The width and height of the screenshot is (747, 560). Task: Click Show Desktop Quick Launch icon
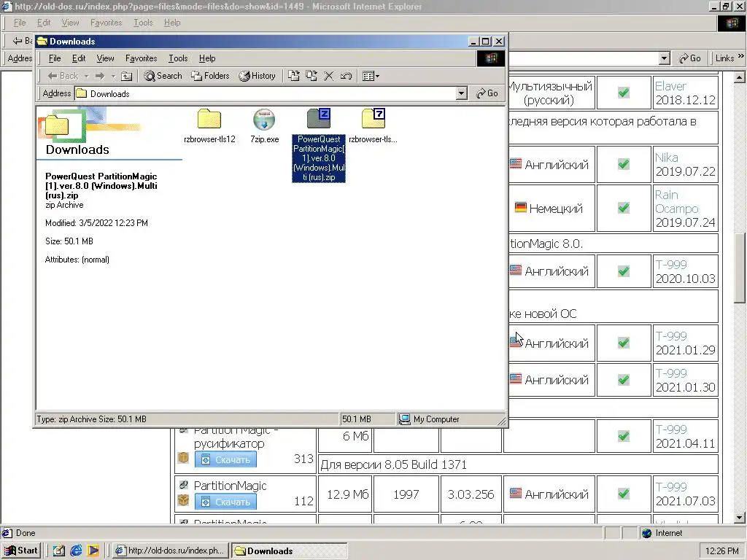click(58, 551)
